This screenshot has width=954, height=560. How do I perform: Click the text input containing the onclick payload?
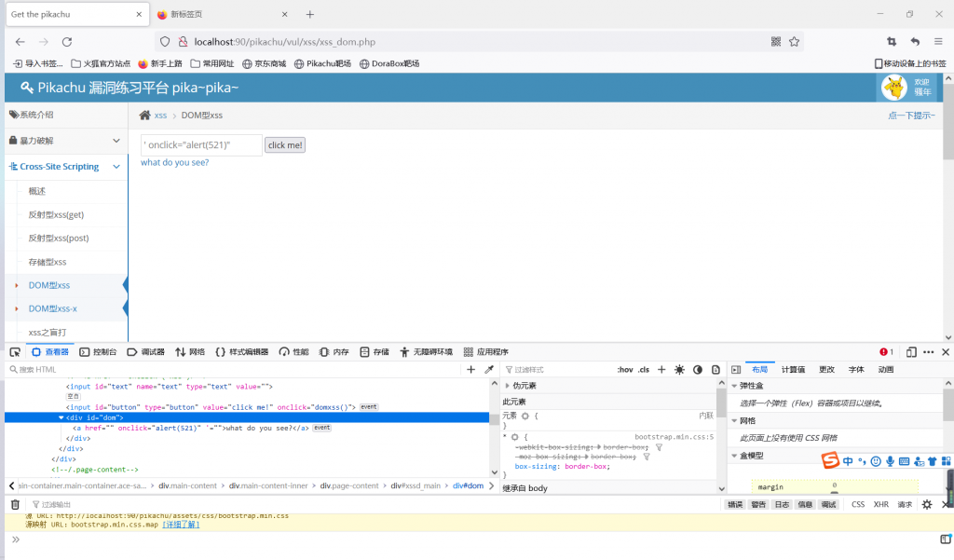200,145
